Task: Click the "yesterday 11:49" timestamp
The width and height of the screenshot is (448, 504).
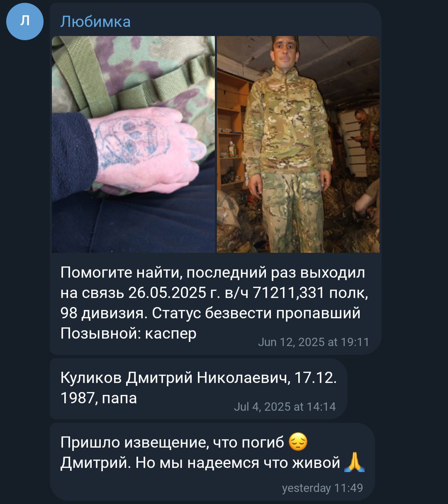Action: coord(322,488)
